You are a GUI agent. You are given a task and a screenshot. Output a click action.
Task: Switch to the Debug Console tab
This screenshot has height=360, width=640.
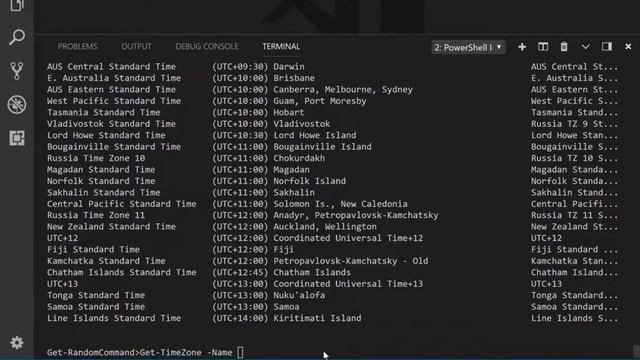207,47
